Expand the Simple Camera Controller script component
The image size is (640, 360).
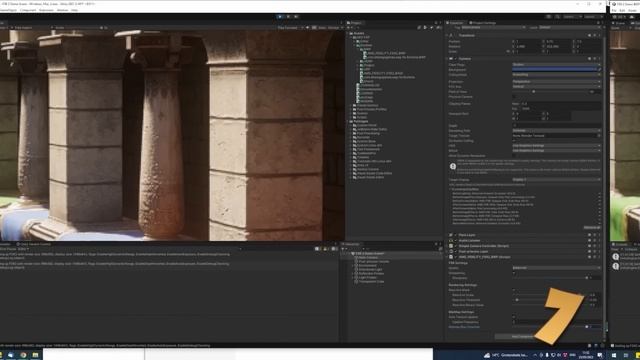(x=447, y=246)
